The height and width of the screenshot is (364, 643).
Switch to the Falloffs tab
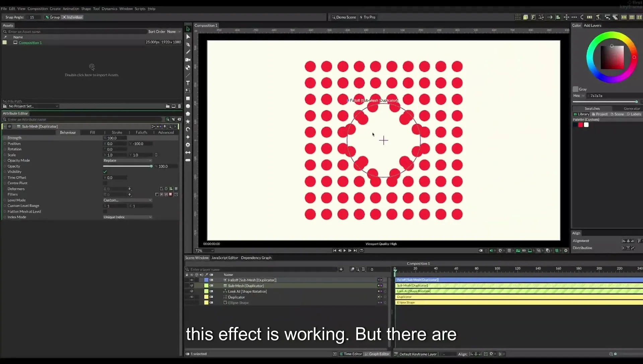click(141, 132)
